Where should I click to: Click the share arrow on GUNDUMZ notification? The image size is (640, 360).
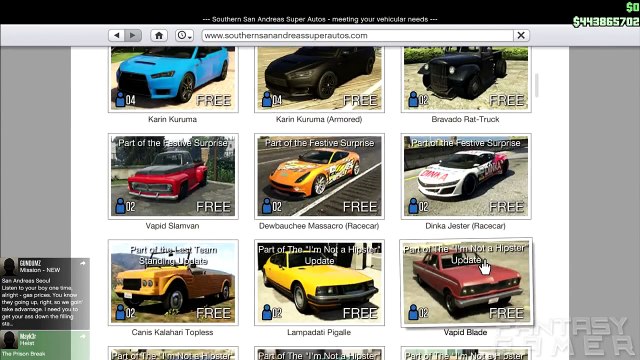coord(83,263)
